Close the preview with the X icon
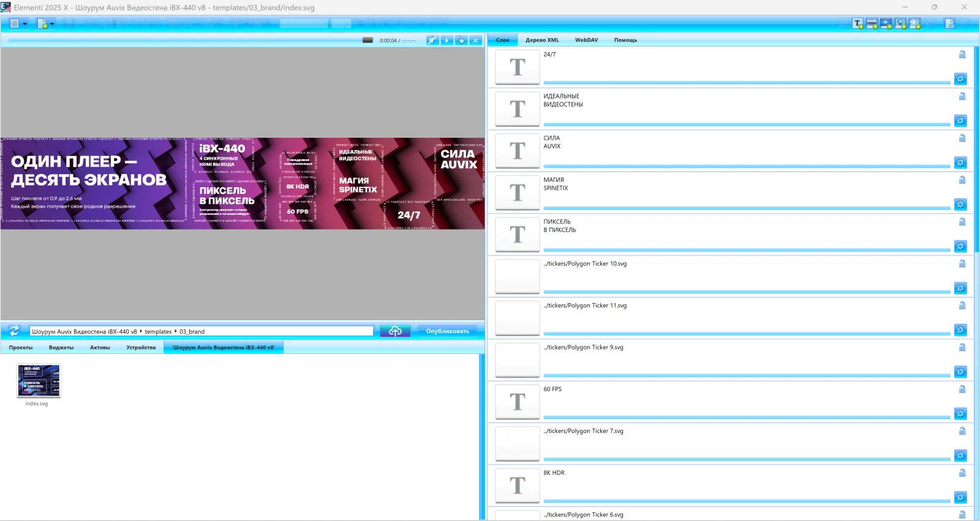 pyautogui.click(x=475, y=40)
